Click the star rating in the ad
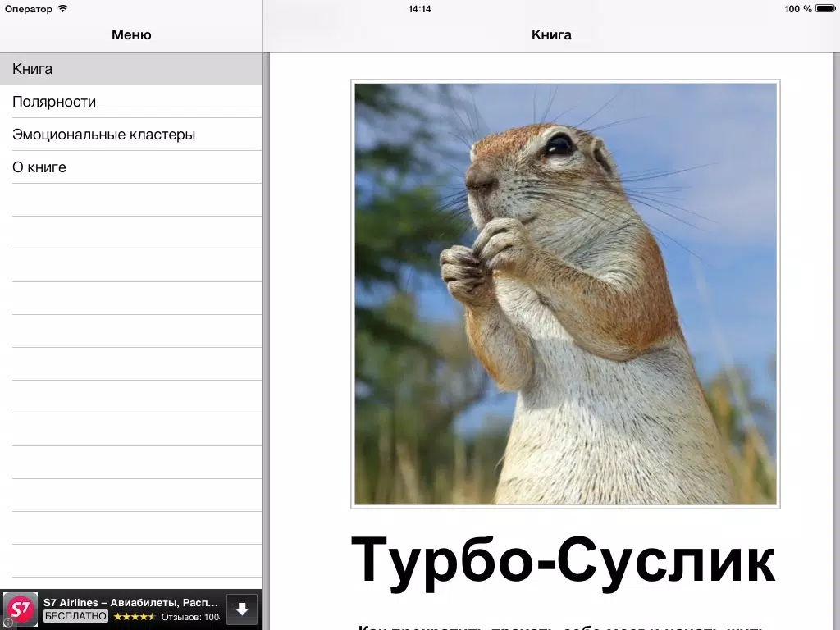Image resolution: width=840 pixels, height=630 pixels. point(134,616)
